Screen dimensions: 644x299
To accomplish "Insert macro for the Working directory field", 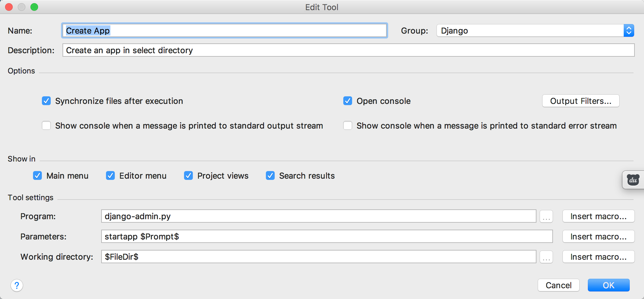I will (x=598, y=257).
